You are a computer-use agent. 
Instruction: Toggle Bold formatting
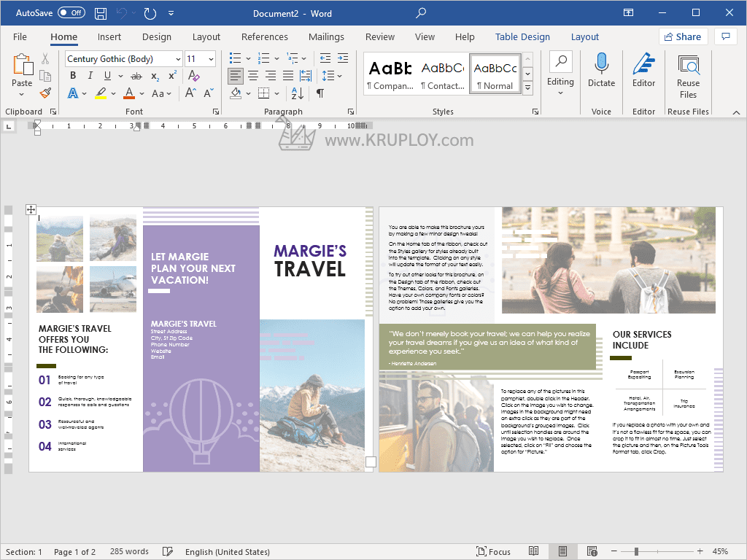73,76
